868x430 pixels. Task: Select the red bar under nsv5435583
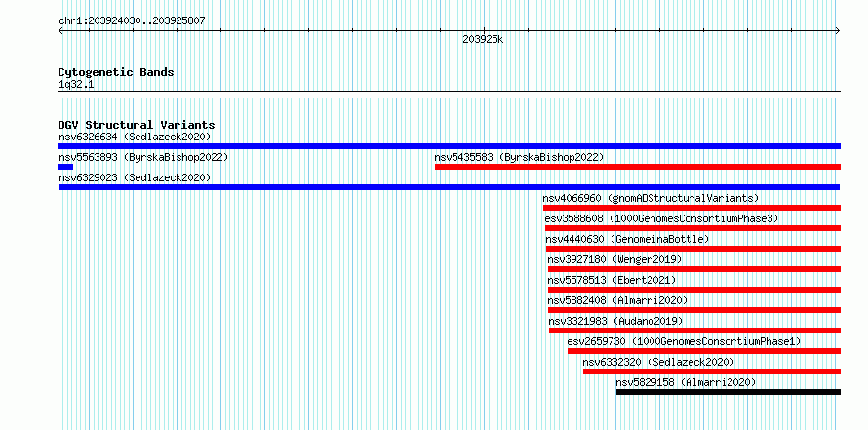[638, 167]
